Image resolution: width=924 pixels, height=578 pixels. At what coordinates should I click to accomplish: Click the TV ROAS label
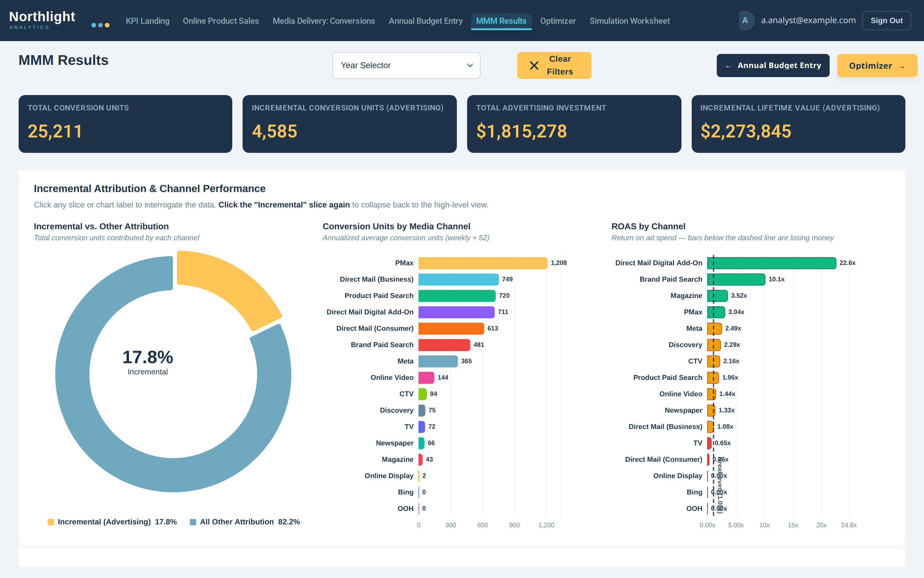click(x=697, y=443)
